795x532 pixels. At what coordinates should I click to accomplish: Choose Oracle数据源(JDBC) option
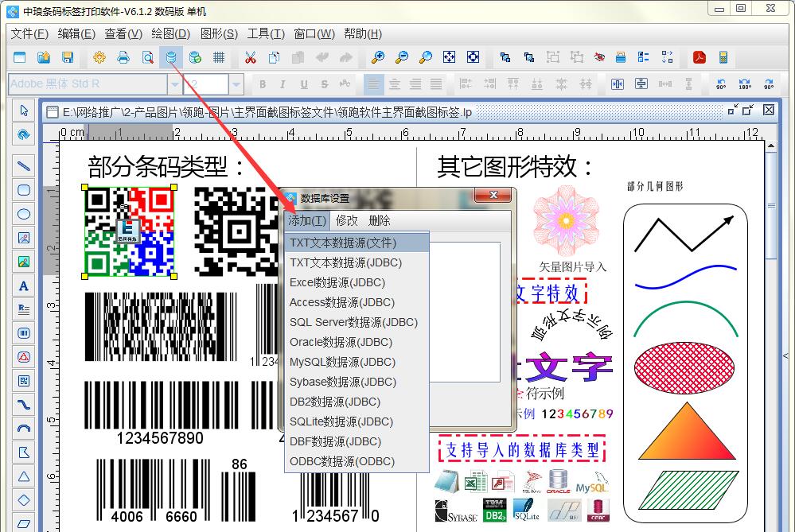tap(357, 342)
